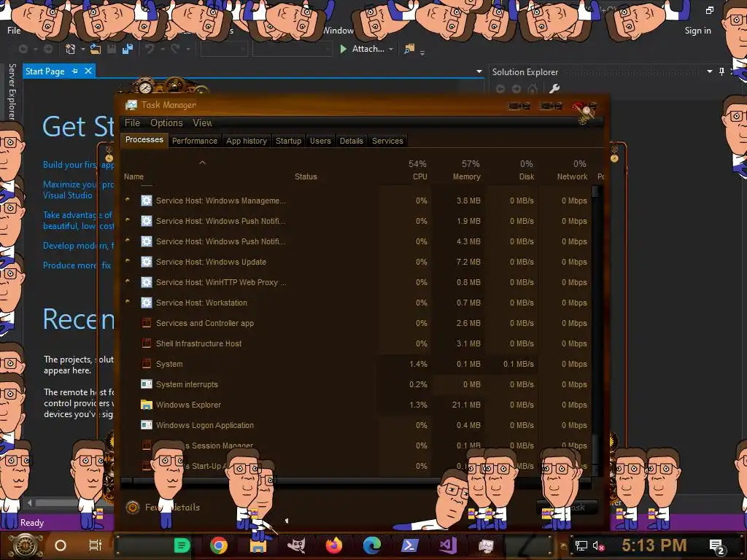The width and height of the screenshot is (747, 560).
Task: Expand Service Host: WinHTTP Web Proxy row
Action: tap(127, 281)
